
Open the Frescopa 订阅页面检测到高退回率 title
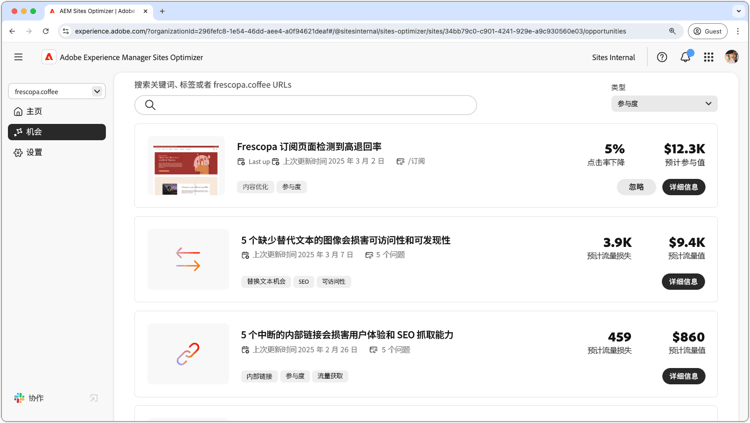(309, 146)
